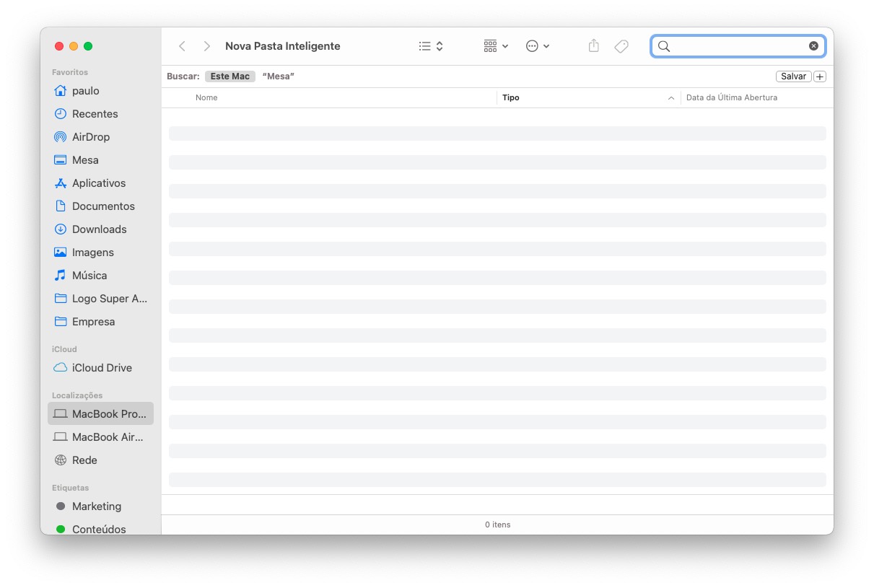Open iCloud Drive from the sidebar
The height and width of the screenshot is (588, 874).
pyautogui.click(x=101, y=368)
